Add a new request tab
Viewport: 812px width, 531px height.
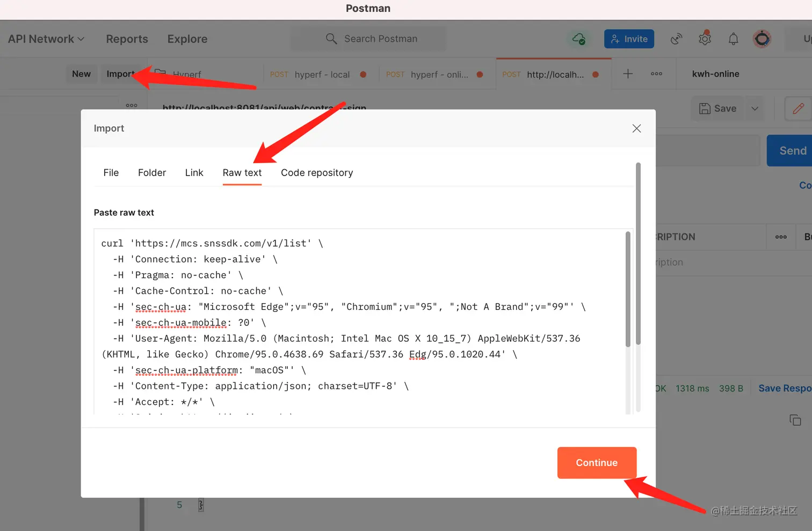(628, 74)
